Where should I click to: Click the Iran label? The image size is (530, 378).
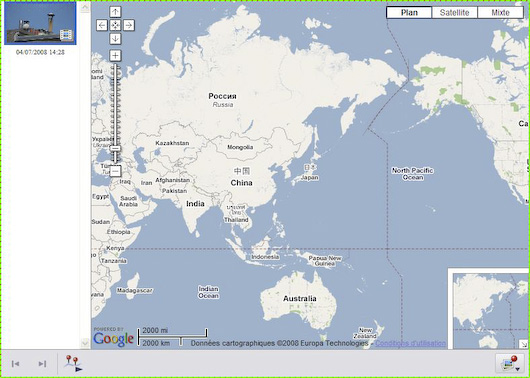pyautogui.click(x=146, y=183)
